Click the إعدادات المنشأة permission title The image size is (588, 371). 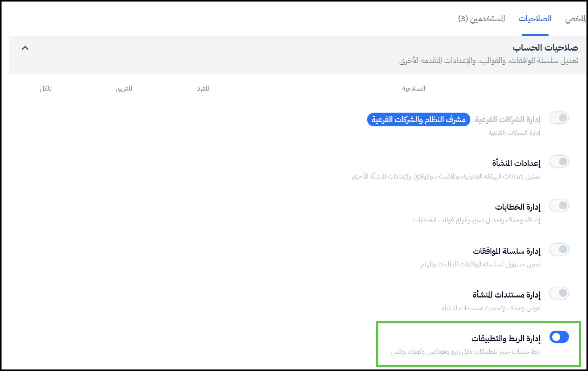[516, 163]
